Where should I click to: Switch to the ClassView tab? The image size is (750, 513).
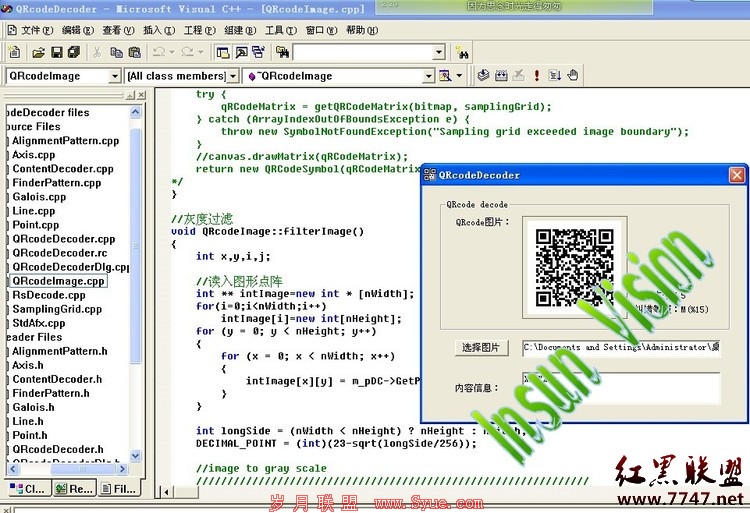[x=28, y=489]
